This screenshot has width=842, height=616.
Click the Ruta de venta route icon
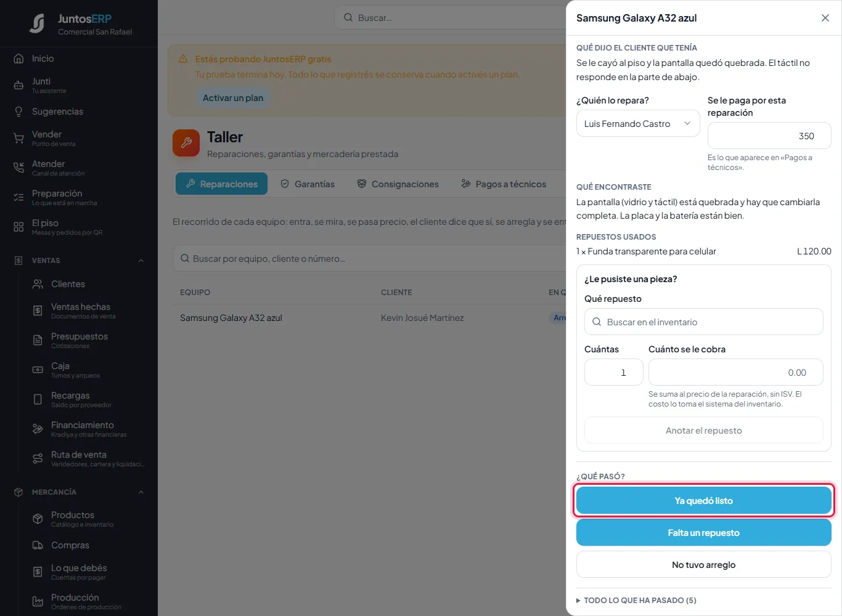(38, 458)
